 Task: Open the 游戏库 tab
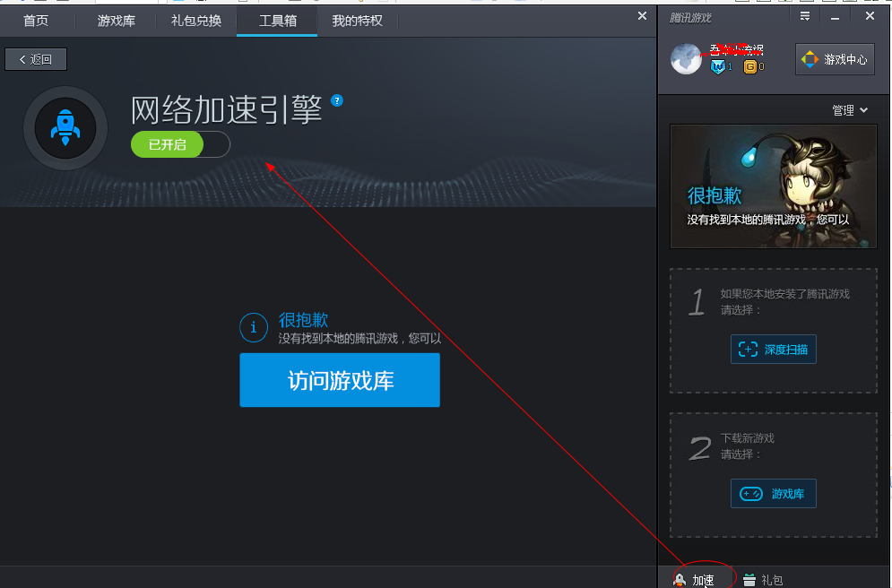pyautogui.click(x=116, y=21)
